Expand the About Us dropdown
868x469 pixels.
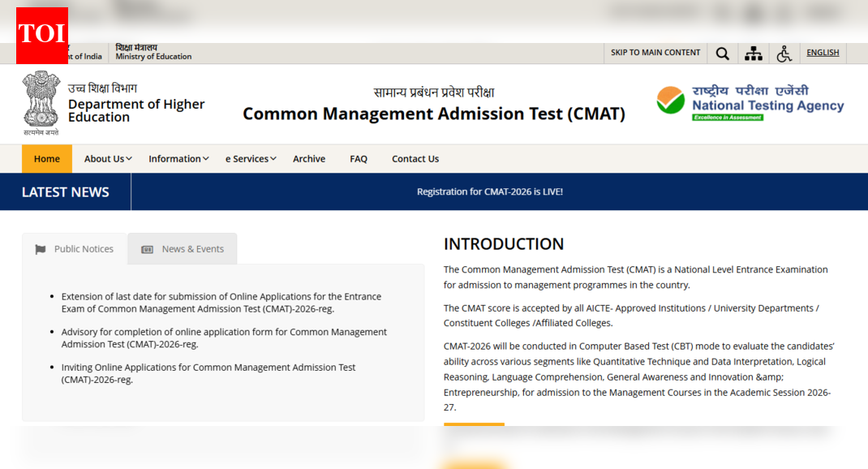tap(107, 158)
